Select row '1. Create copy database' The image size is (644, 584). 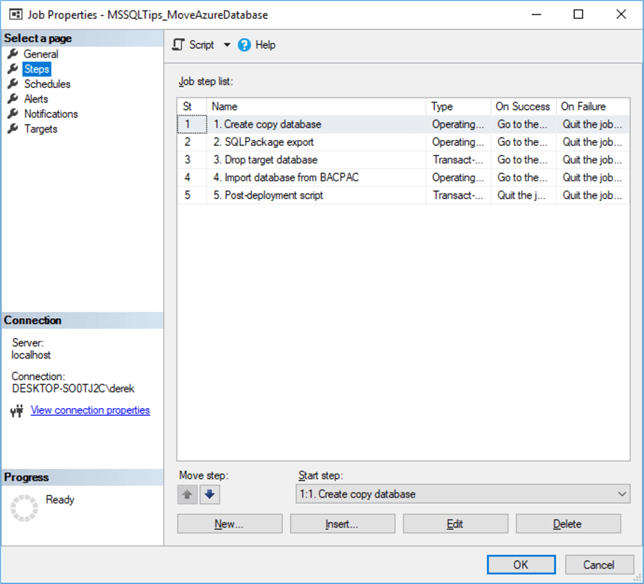pyautogui.click(x=403, y=124)
